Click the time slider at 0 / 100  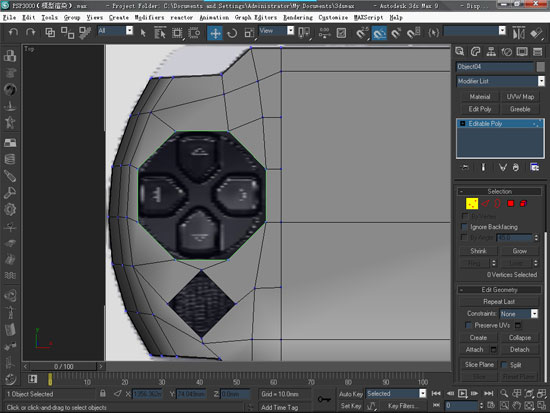[63, 367]
